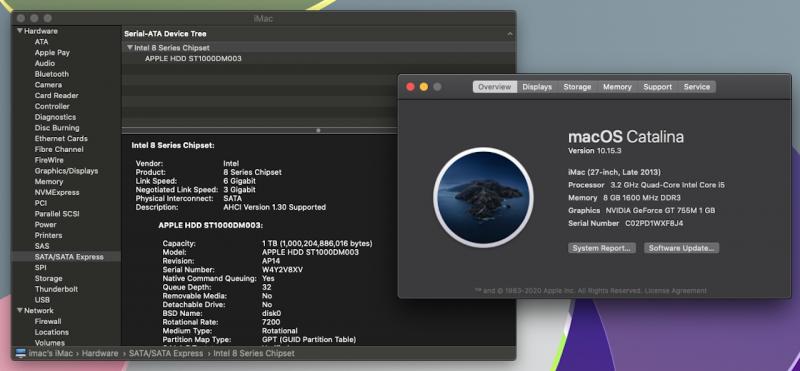Viewport: 800px width, 371px height.
Task: Click the Version 10.15.3 text
Action: click(x=594, y=151)
